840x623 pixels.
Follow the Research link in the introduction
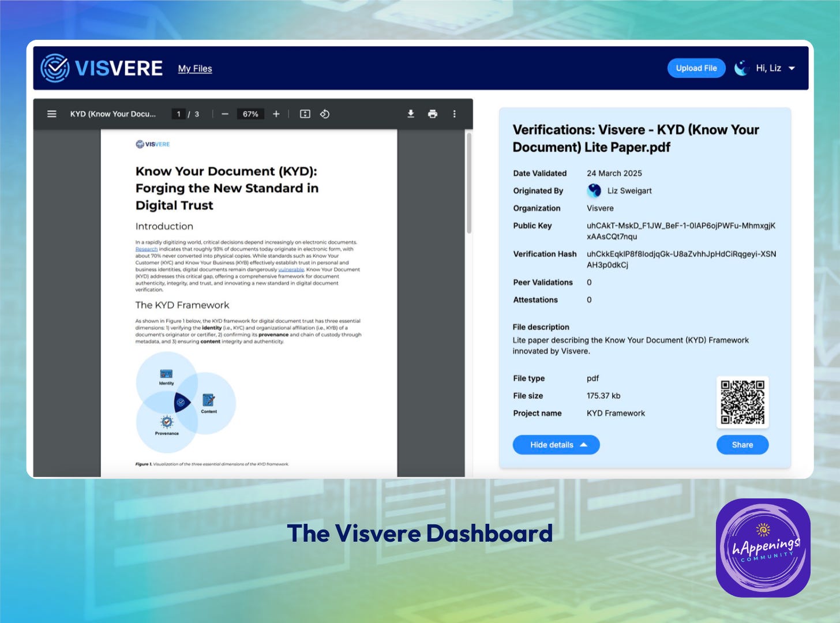[147, 249]
